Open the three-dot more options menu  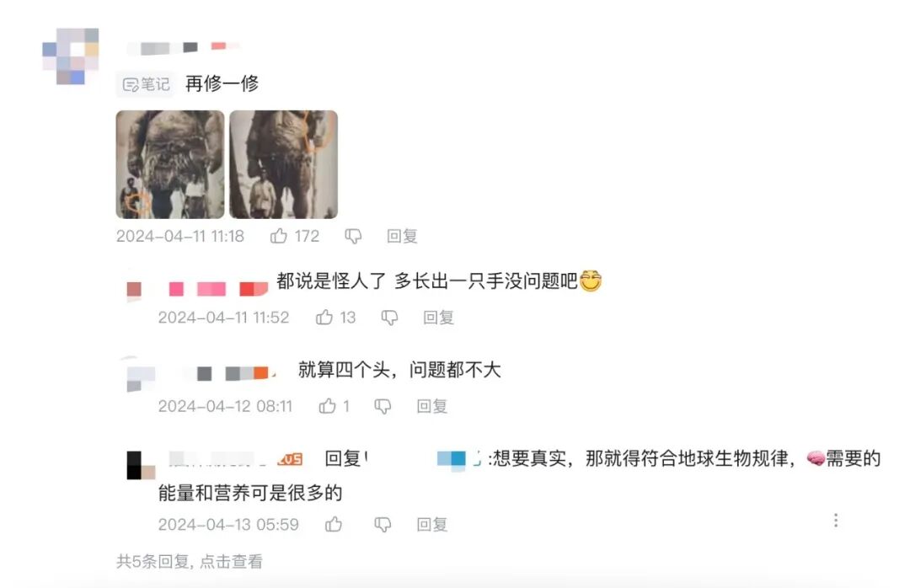click(836, 520)
